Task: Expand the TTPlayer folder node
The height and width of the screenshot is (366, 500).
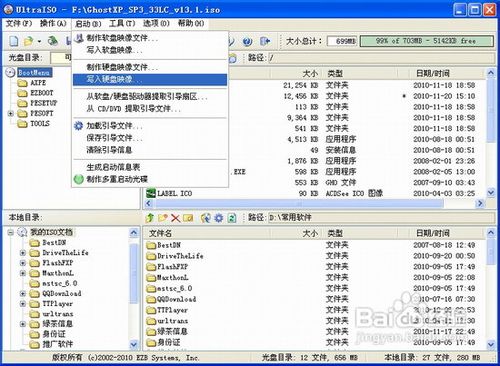Action: [x=23, y=304]
